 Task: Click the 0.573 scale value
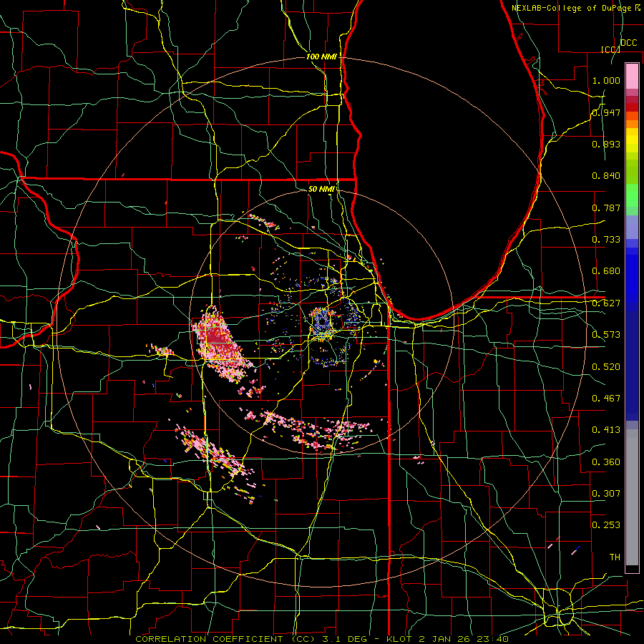point(606,335)
